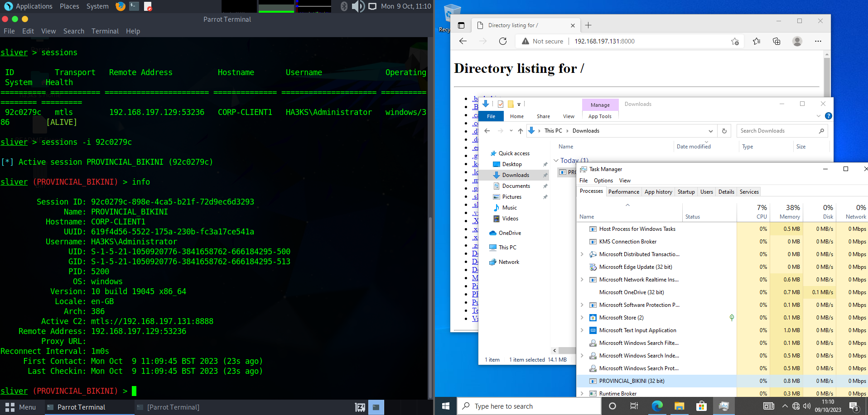Open Edge Settings and more menu
This screenshot has height=415, width=868.
coord(818,41)
